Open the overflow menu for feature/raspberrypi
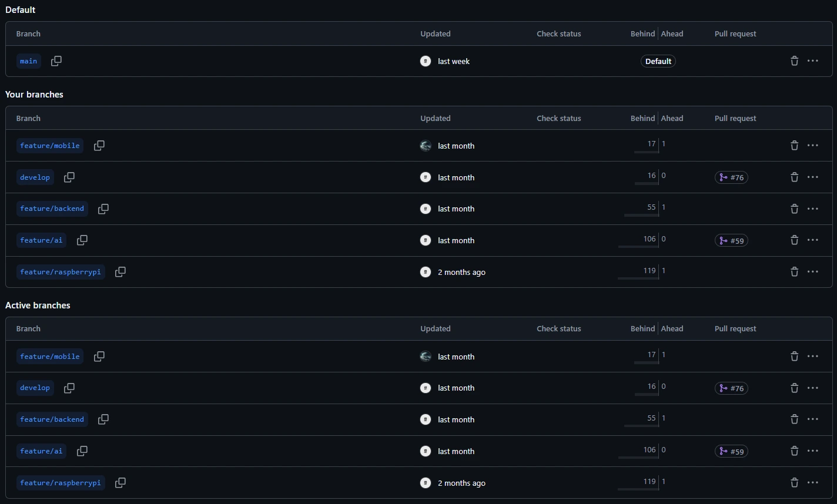Viewport: 837px width, 504px height. coord(813,271)
